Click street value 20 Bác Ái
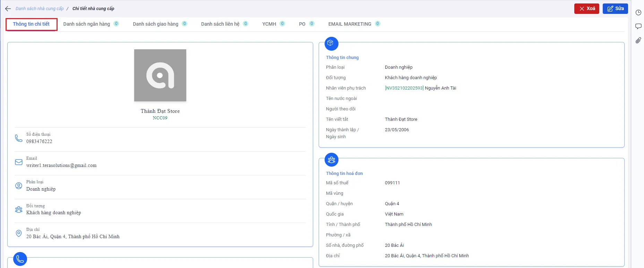This screenshot has height=268, width=644. pyautogui.click(x=394, y=245)
